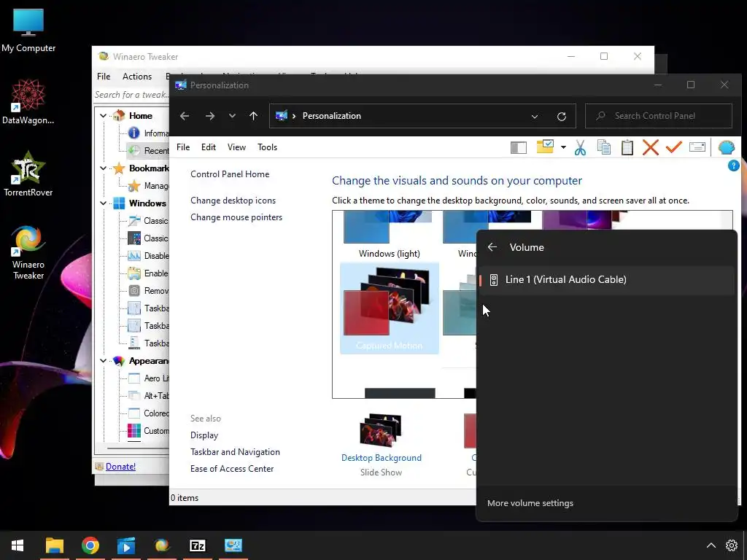This screenshot has height=560, width=747.
Task: Select the Colored tree item
Action: pyautogui.click(x=156, y=413)
